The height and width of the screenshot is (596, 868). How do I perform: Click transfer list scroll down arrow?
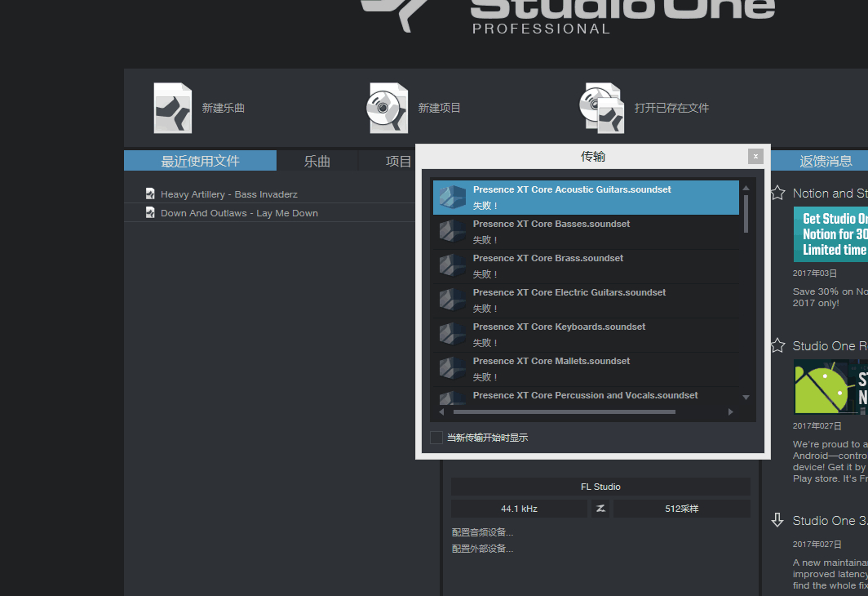(x=746, y=397)
